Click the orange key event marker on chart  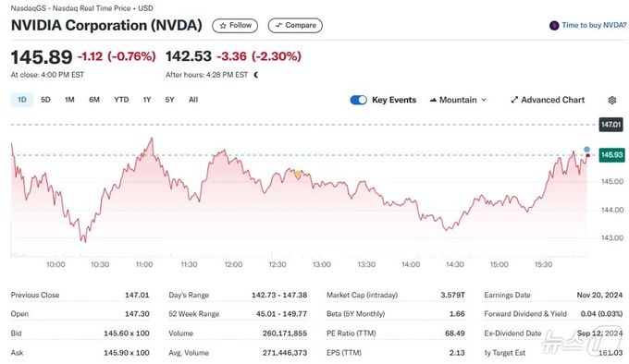(x=298, y=174)
